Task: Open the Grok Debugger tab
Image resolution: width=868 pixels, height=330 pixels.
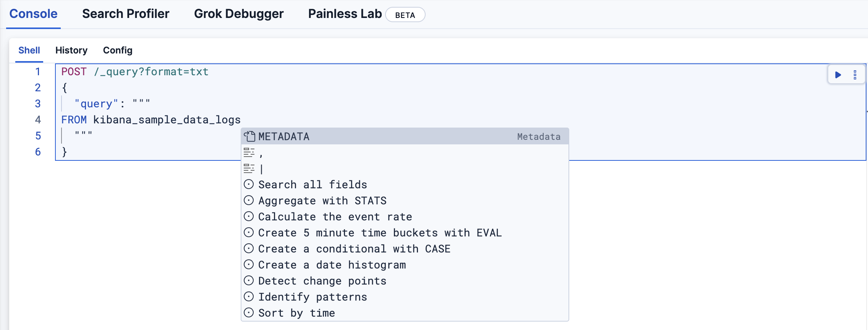Action: pyautogui.click(x=239, y=14)
